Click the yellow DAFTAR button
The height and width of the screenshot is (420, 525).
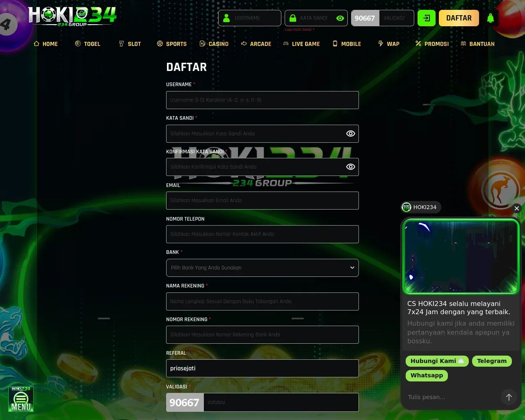(459, 18)
